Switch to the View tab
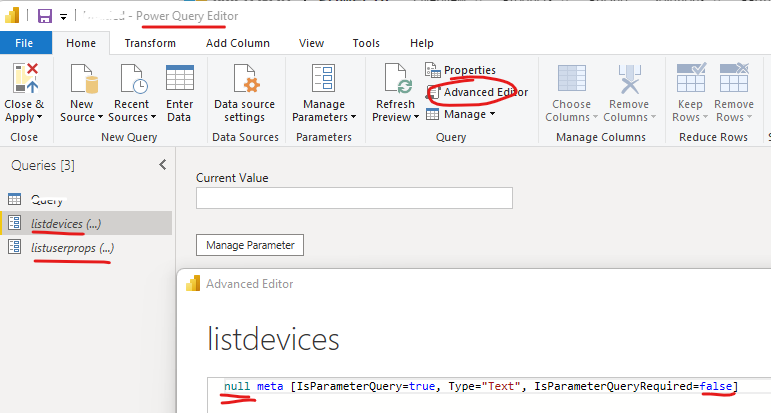The height and width of the screenshot is (413, 771). [311, 43]
